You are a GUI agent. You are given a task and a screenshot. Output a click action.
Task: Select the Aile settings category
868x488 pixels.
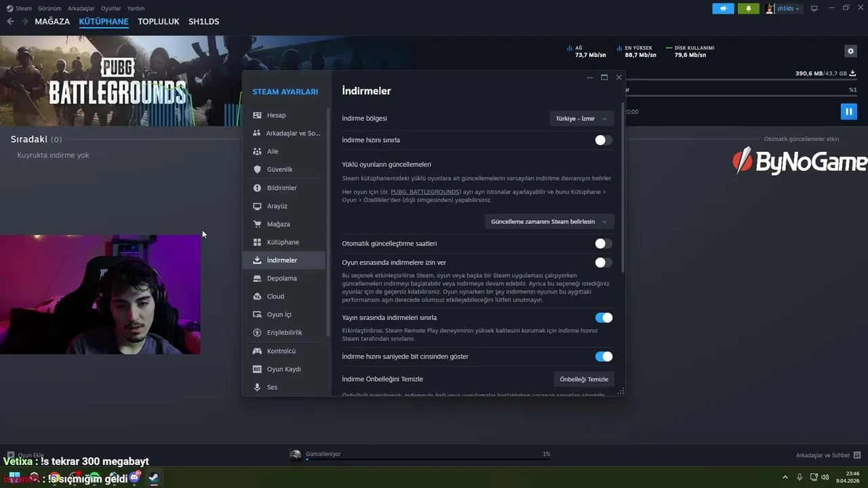(285, 151)
